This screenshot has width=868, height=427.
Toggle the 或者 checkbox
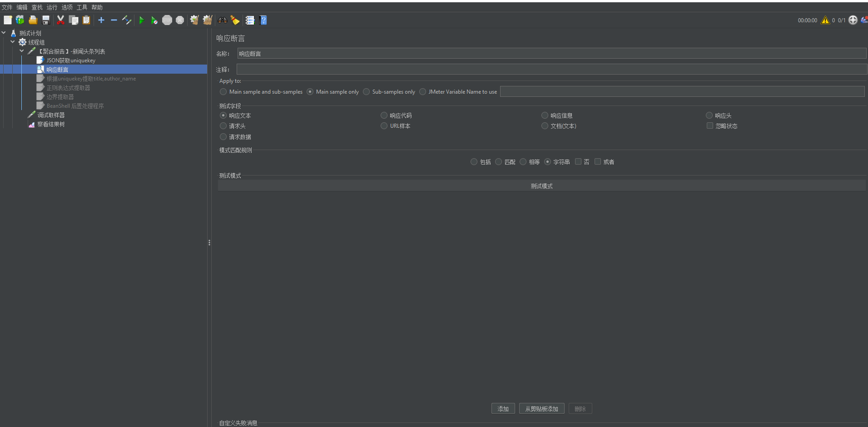[x=598, y=162]
